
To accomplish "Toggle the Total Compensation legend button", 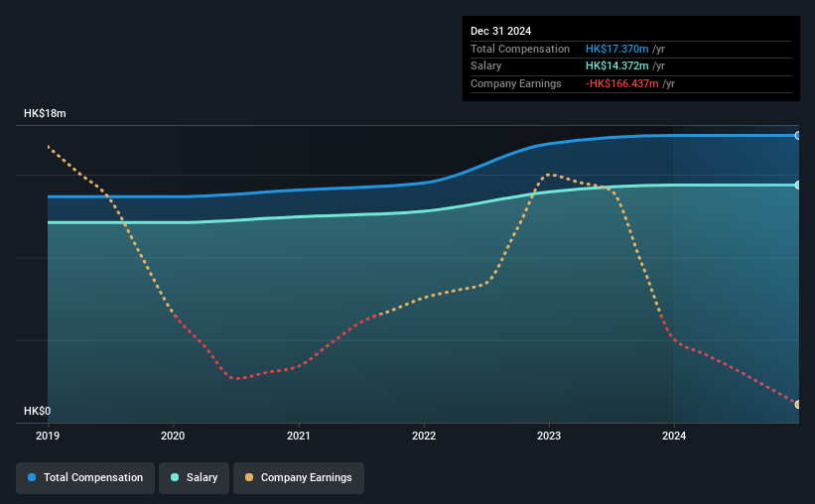I will point(85,477).
